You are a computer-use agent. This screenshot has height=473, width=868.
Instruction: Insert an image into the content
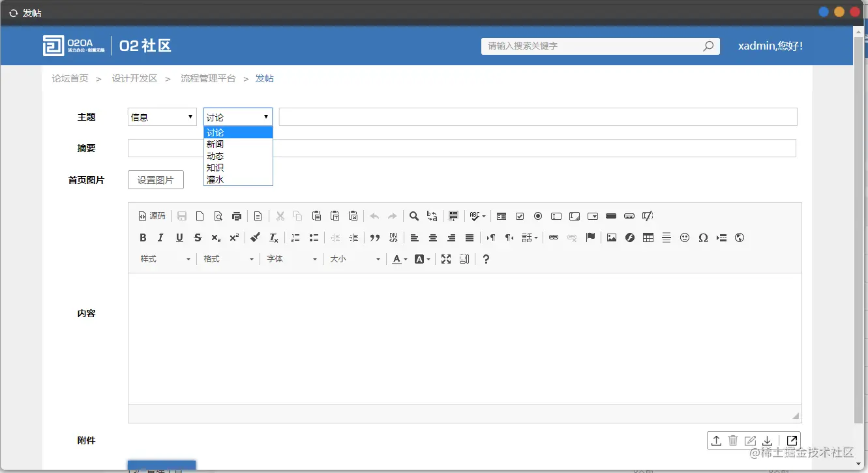pos(612,237)
